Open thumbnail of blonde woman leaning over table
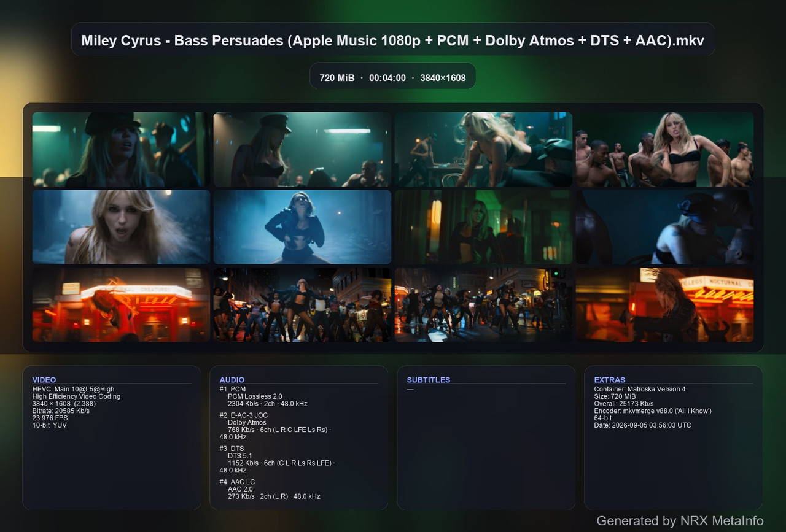Viewport: 786px width, 532px height. (x=483, y=149)
